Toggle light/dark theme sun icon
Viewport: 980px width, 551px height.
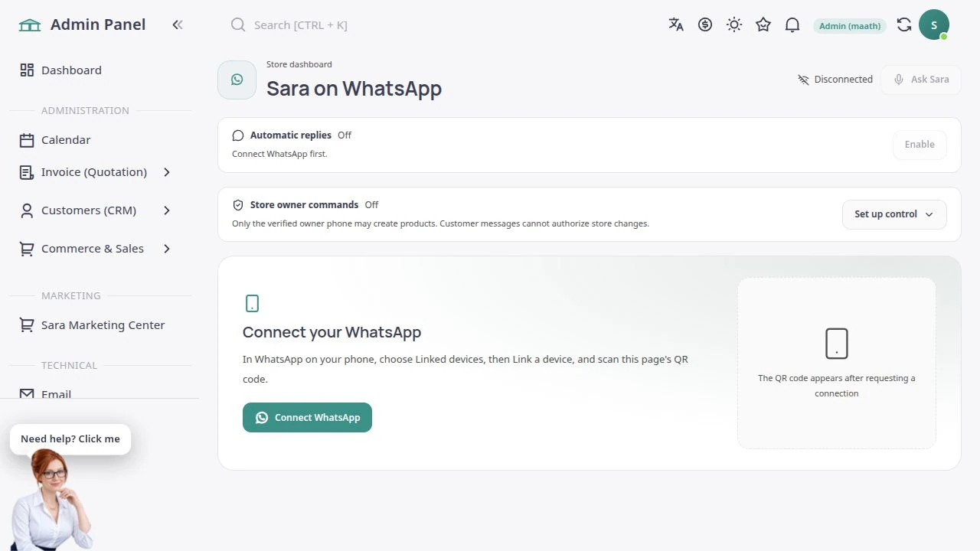(734, 24)
